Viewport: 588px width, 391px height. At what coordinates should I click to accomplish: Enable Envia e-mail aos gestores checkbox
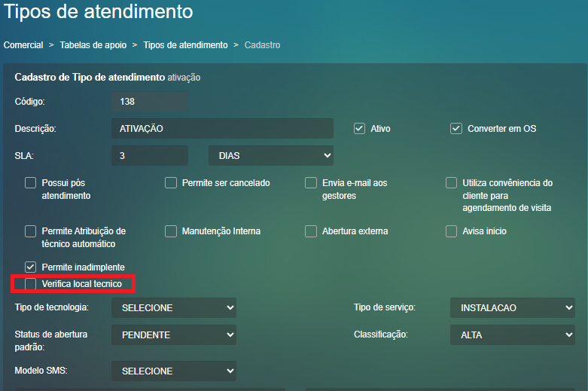point(311,183)
